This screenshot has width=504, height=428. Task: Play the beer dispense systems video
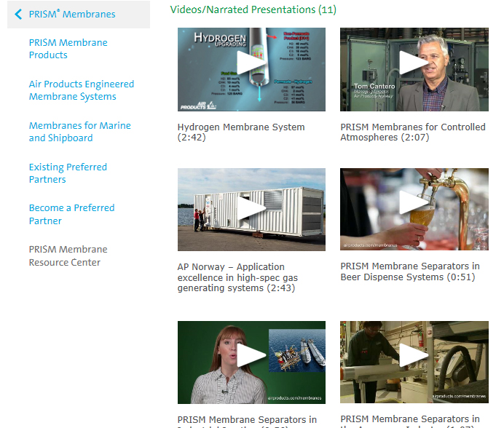click(414, 209)
